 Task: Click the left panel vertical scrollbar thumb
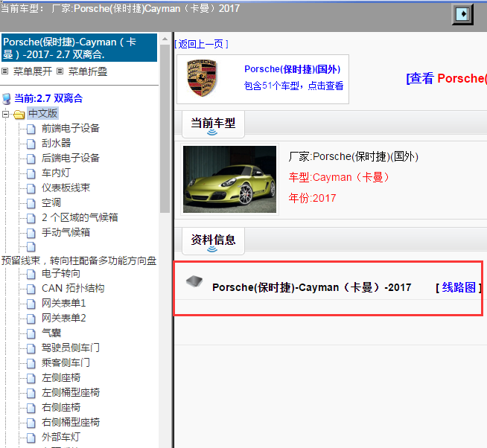click(165, 129)
